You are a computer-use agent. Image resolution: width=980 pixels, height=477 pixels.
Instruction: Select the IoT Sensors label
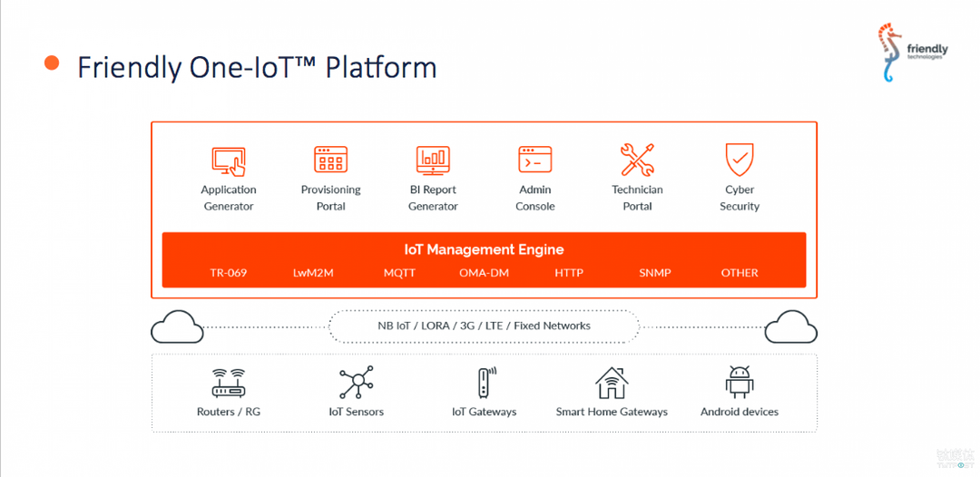pyautogui.click(x=357, y=412)
